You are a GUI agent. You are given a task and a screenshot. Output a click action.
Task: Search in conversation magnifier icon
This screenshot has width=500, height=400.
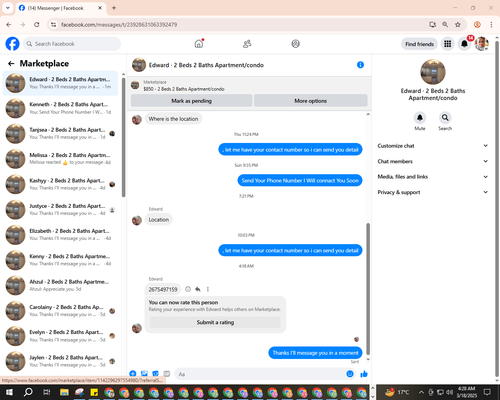click(445, 118)
